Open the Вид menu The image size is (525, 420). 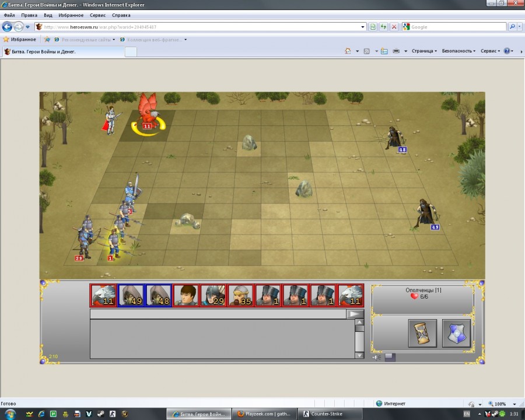click(48, 15)
